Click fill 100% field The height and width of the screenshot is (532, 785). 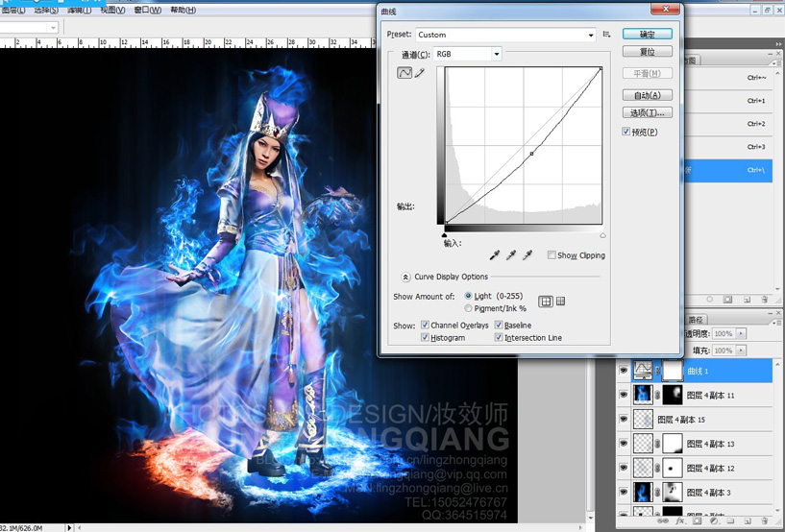tap(724, 351)
